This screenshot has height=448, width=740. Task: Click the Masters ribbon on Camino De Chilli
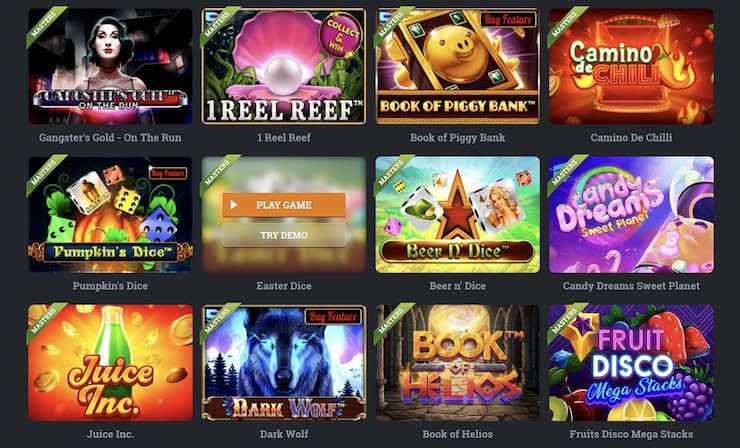pyautogui.click(x=565, y=23)
